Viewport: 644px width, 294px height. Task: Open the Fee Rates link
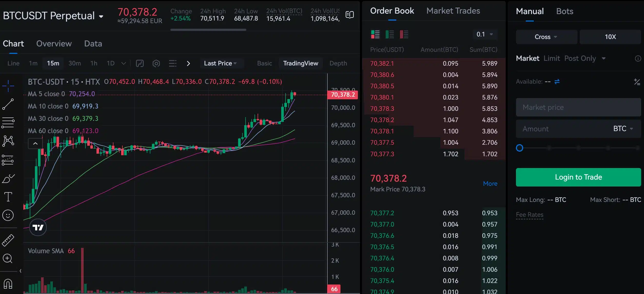530,215
